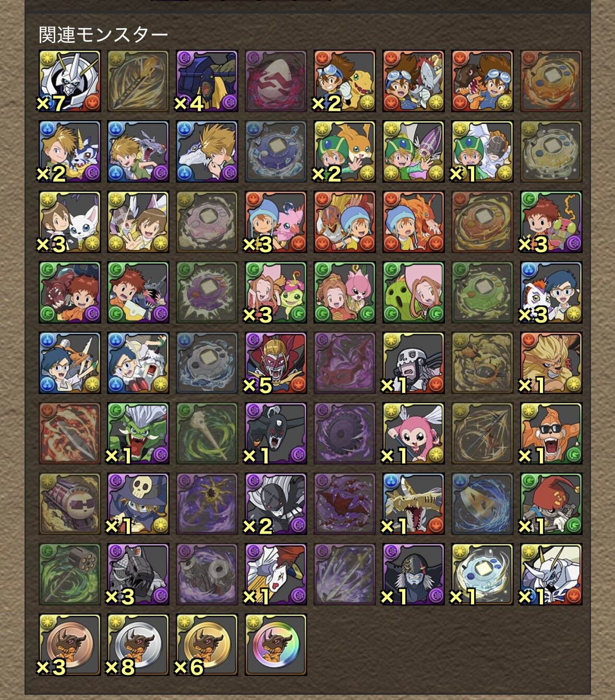Choose the green ogre monster icon

(x=138, y=433)
